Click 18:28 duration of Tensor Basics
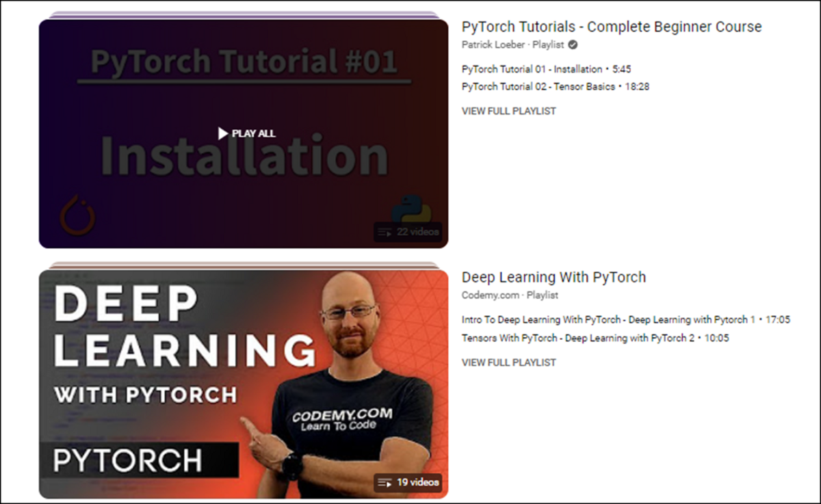 pyautogui.click(x=638, y=87)
